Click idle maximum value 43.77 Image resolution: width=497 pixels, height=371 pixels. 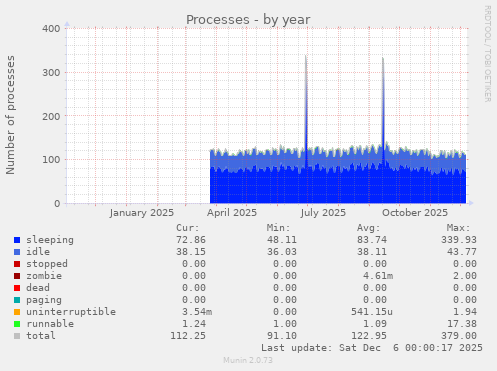click(462, 252)
